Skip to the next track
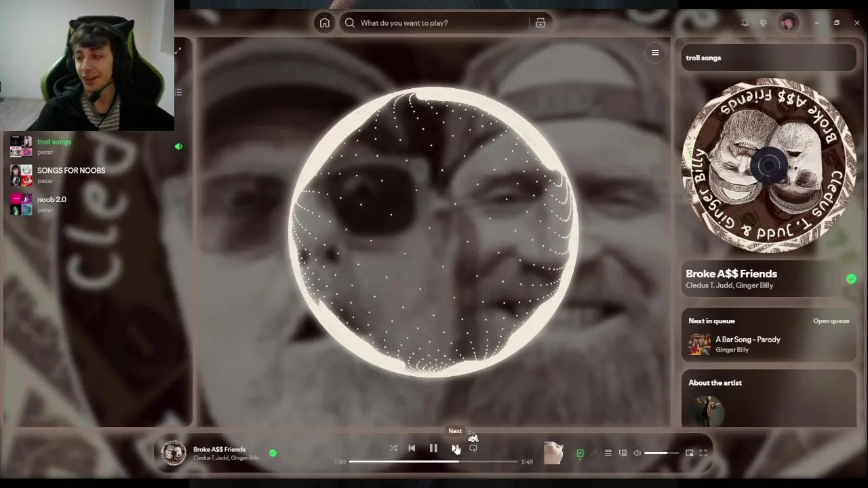 point(455,448)
